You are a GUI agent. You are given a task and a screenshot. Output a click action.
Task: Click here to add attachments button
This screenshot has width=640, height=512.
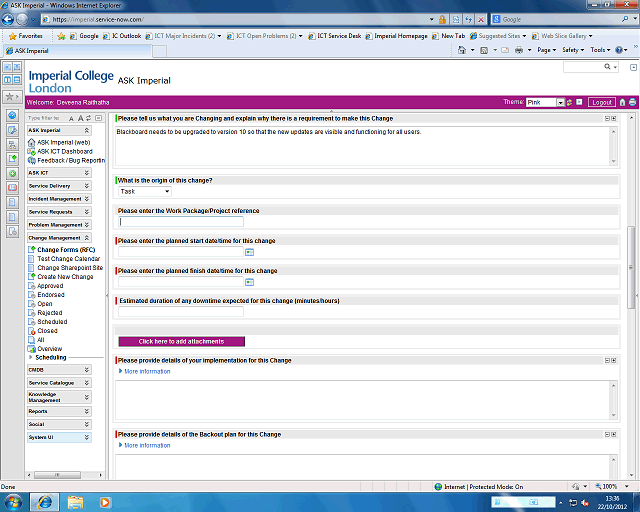181,341
